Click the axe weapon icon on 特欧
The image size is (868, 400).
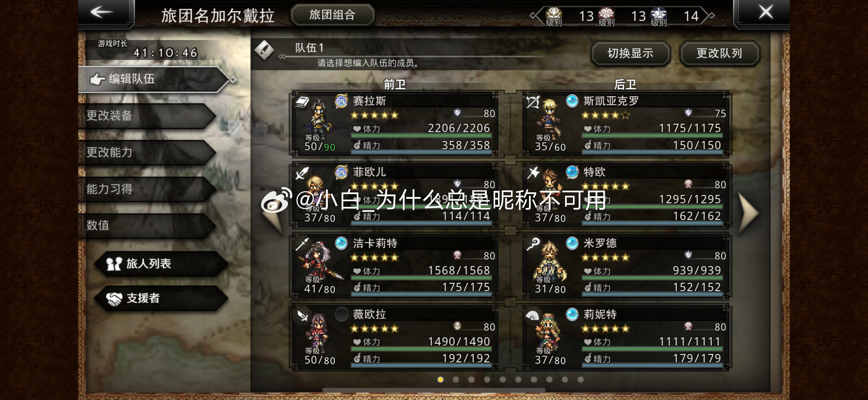(x=533, y=173)
